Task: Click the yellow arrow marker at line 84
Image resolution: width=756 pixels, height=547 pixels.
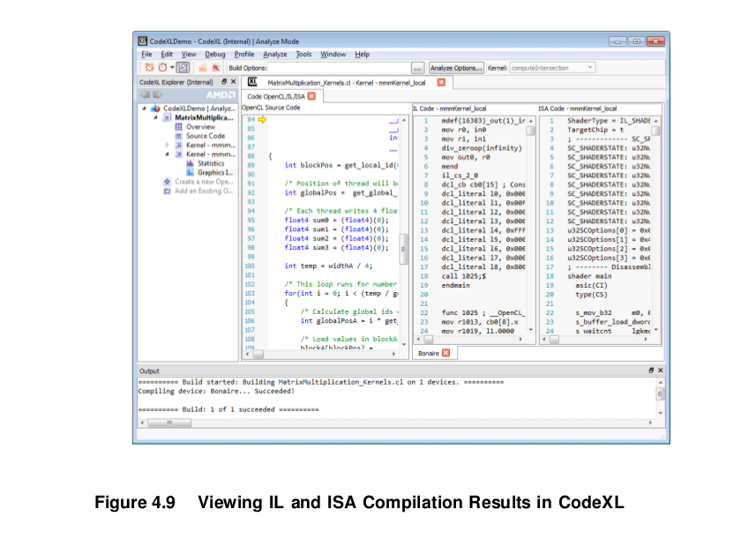Action: pos(262,120)
